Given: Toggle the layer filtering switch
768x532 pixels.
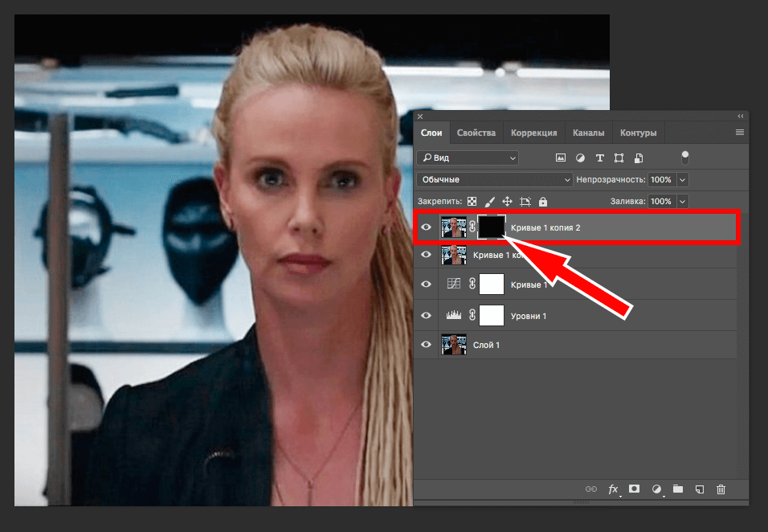Looking at the screenshot, I should [x=684, y=158].
